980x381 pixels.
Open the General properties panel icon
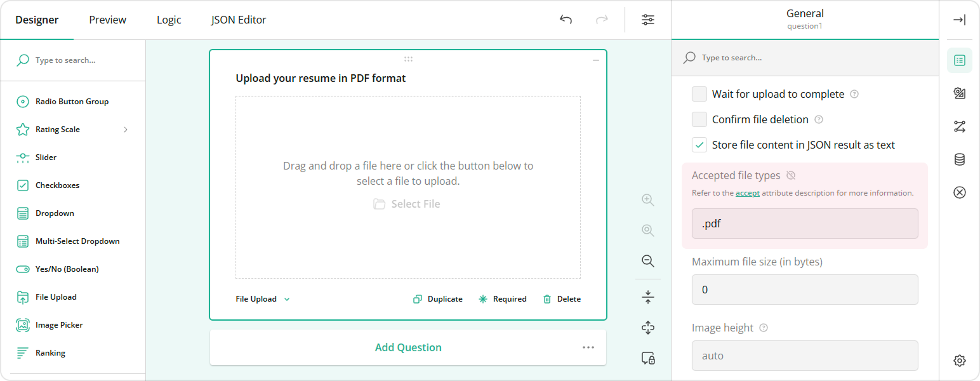[960, 60]
